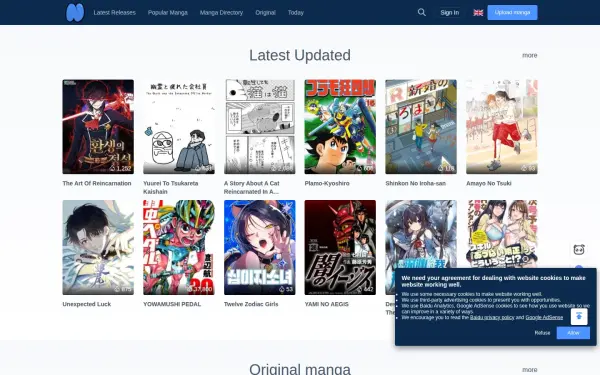This screenshot has width=600, height=375.
Task: Go to Original menu item
Action: coord(265,13)
